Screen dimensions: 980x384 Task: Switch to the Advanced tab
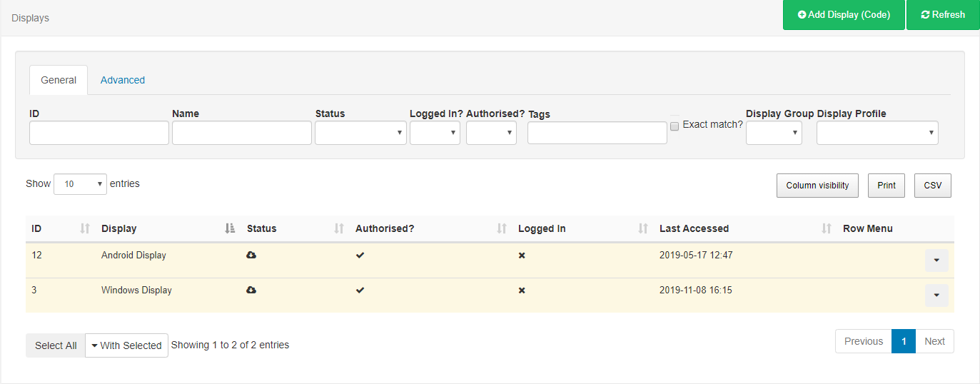(x=123, y=80)
